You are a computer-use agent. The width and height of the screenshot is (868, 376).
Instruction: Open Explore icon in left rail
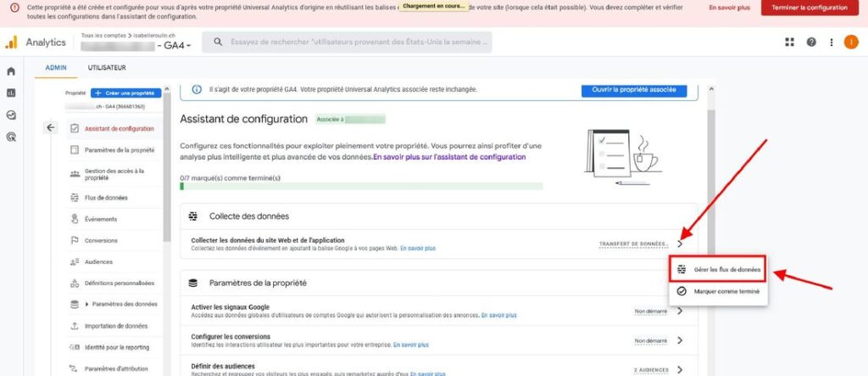(11, 115)
